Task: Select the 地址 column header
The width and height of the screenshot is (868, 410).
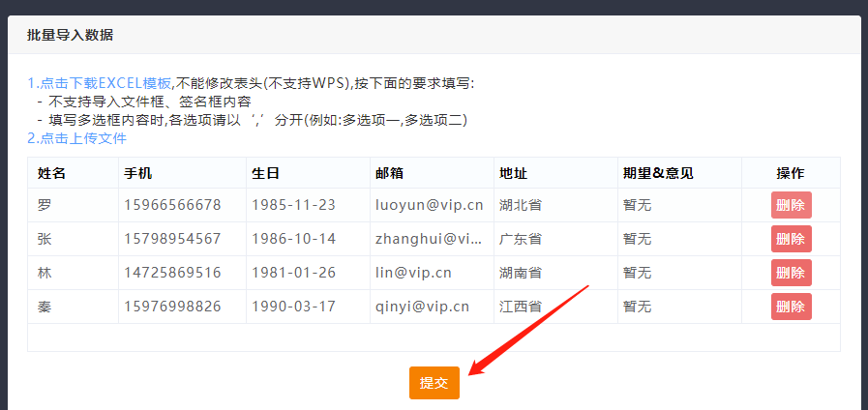Action: tap(513, 173)
